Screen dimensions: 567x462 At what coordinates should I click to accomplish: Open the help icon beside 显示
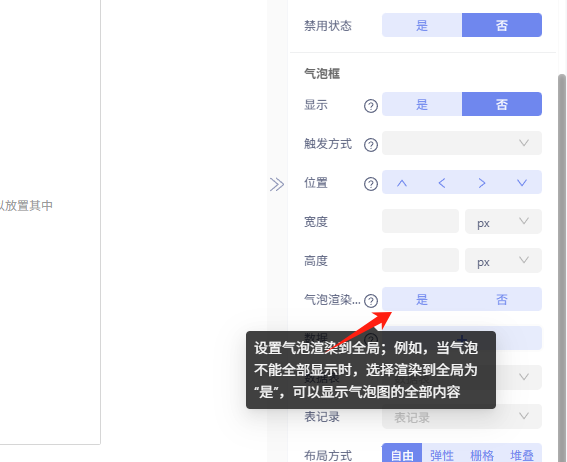pos(371,106)
